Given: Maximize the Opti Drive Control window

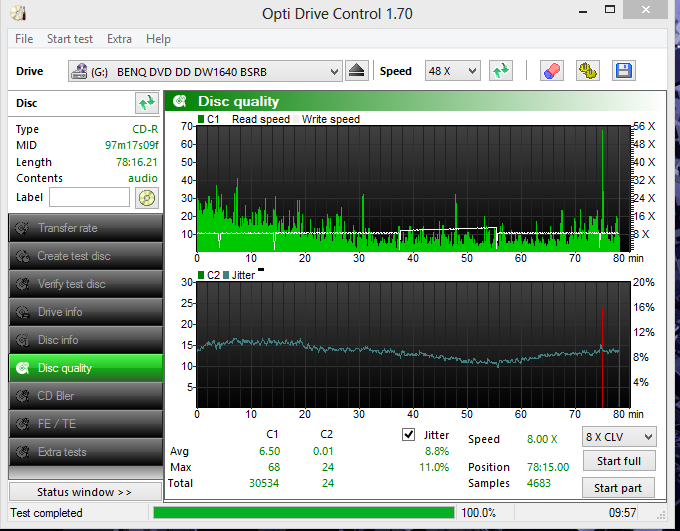Looking at the screenshot, I should pyautogui.click(x=610, y=9).
